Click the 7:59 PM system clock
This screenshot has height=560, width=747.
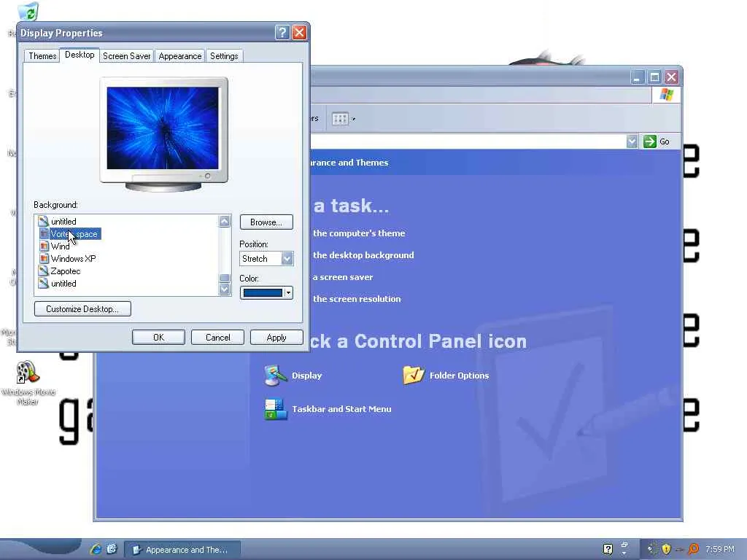(x=720, y=550)
